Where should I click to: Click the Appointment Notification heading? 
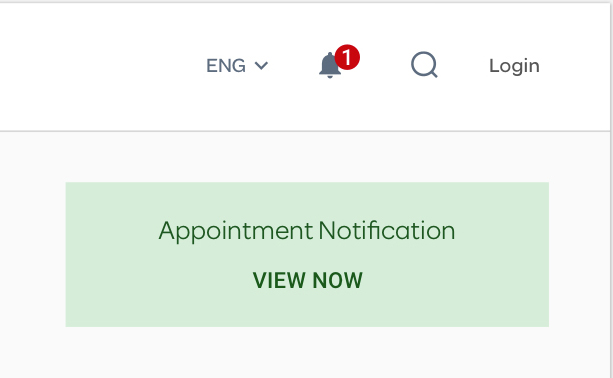[307, 231]
